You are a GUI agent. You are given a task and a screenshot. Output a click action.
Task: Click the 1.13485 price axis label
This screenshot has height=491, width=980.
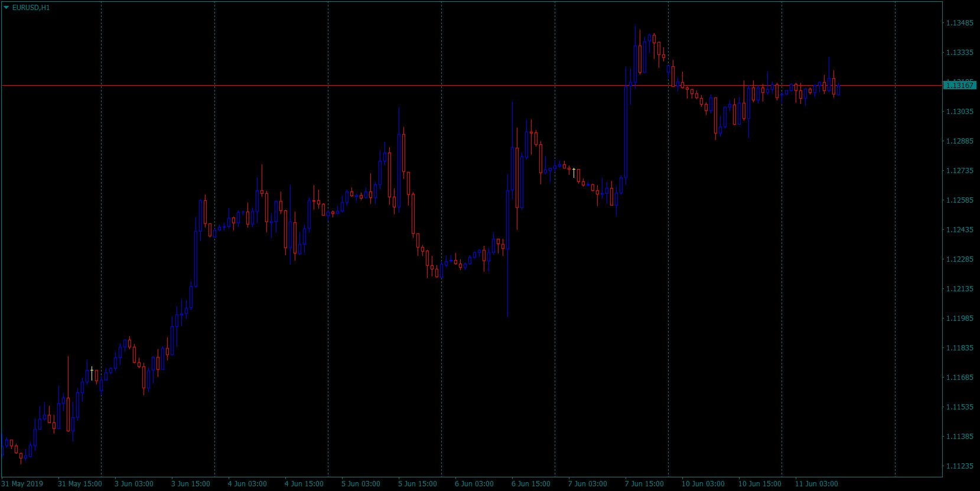click(x=960, y=23)
